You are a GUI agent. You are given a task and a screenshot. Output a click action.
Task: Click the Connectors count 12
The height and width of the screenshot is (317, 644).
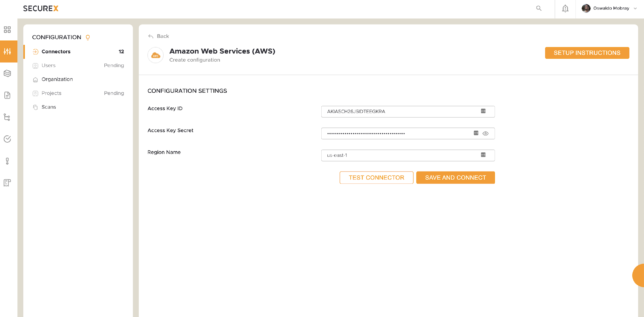pyautogui.click(x=121, y=52)
